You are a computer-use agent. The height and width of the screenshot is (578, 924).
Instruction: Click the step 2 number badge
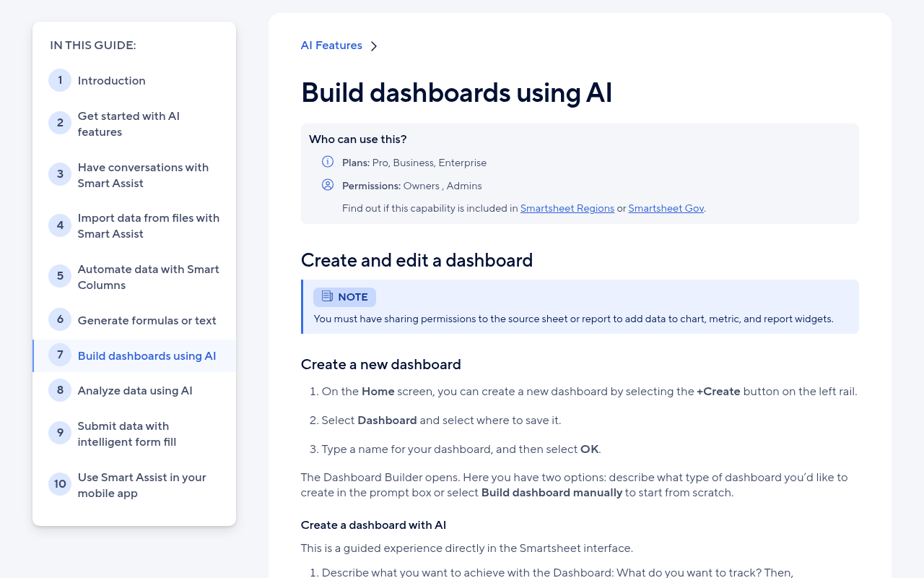point(60,123)
